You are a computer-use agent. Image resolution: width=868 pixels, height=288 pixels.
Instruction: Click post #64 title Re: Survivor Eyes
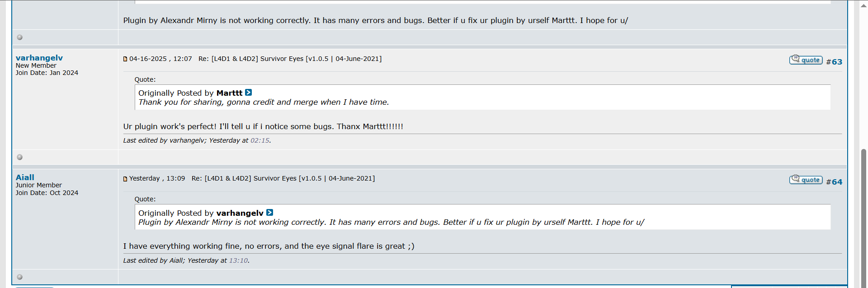(x=283, y=178)
